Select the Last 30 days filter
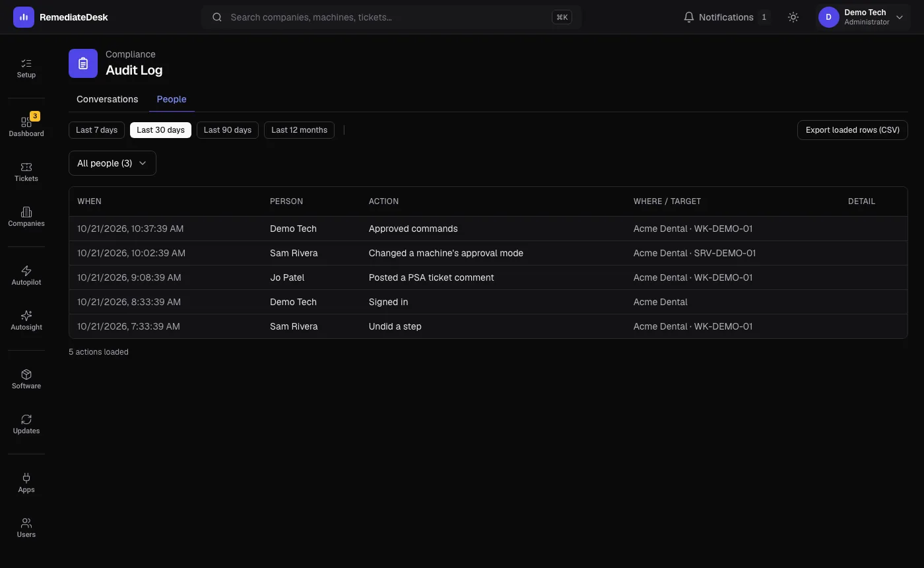This screenshot has width=924, height=568. pos(160,130)
